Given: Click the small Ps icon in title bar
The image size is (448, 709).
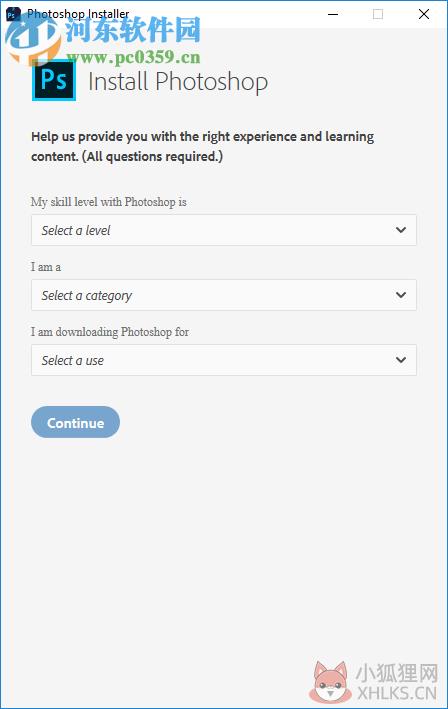Looking at the screenshot, I should coord(13,14).
